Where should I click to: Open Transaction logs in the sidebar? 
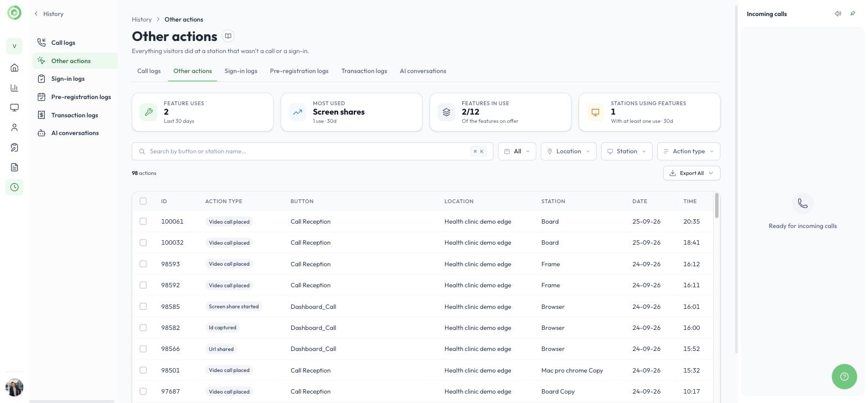(75, 115)
